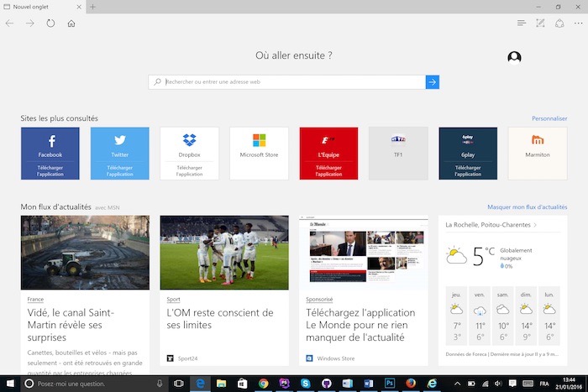
Task: Click the Cortana microphone icon
Action: 160,384
